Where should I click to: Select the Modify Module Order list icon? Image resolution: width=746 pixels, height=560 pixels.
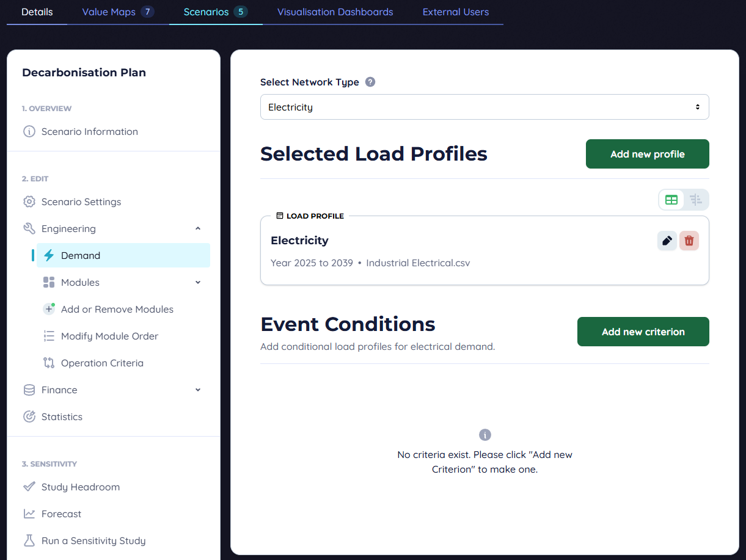[49, 336]
